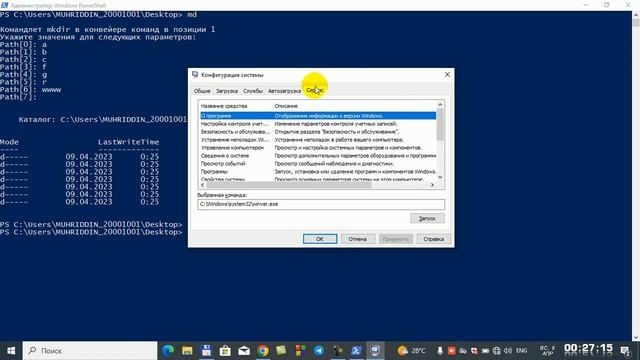Click tool list horizontal scrollbar left arrow

point(203,185)
